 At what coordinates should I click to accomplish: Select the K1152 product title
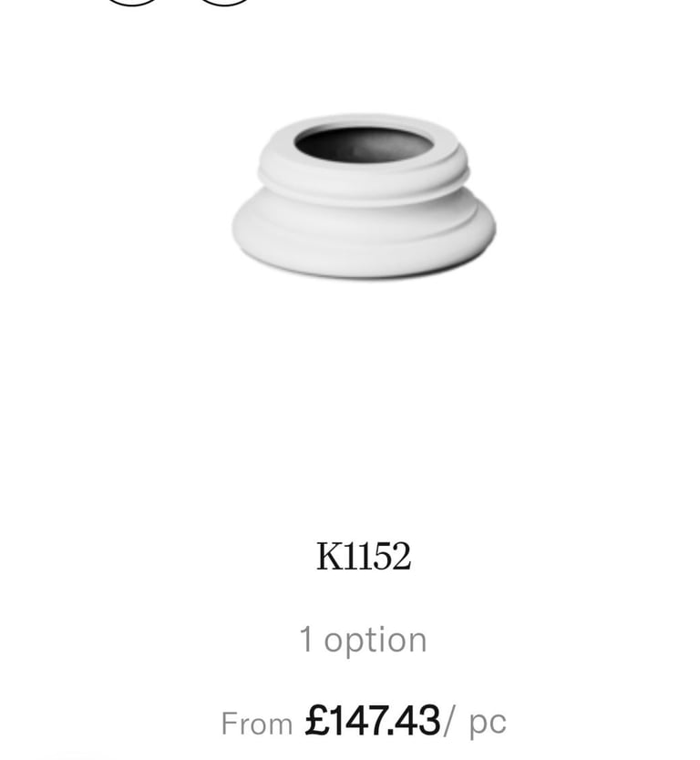364,557
